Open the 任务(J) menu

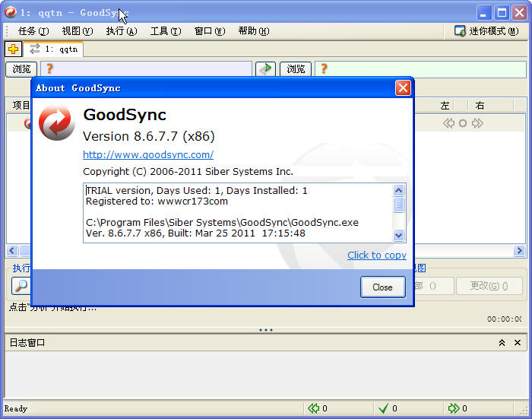coord(33,31)
